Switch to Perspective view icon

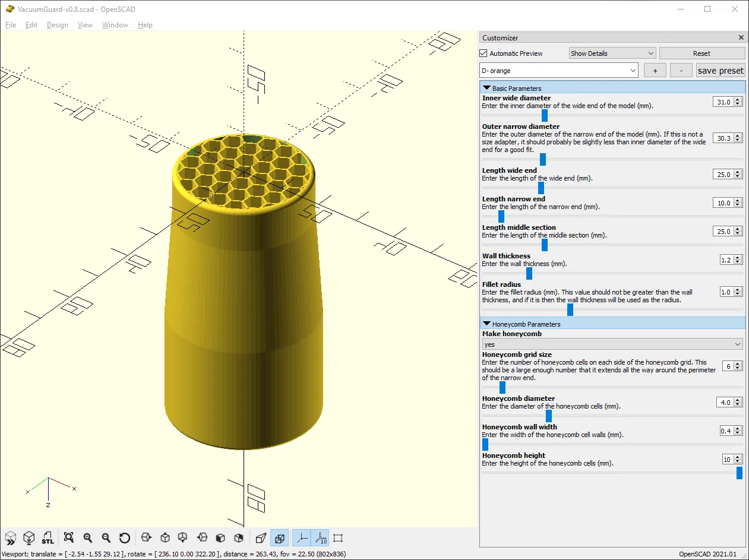(261, 538)
